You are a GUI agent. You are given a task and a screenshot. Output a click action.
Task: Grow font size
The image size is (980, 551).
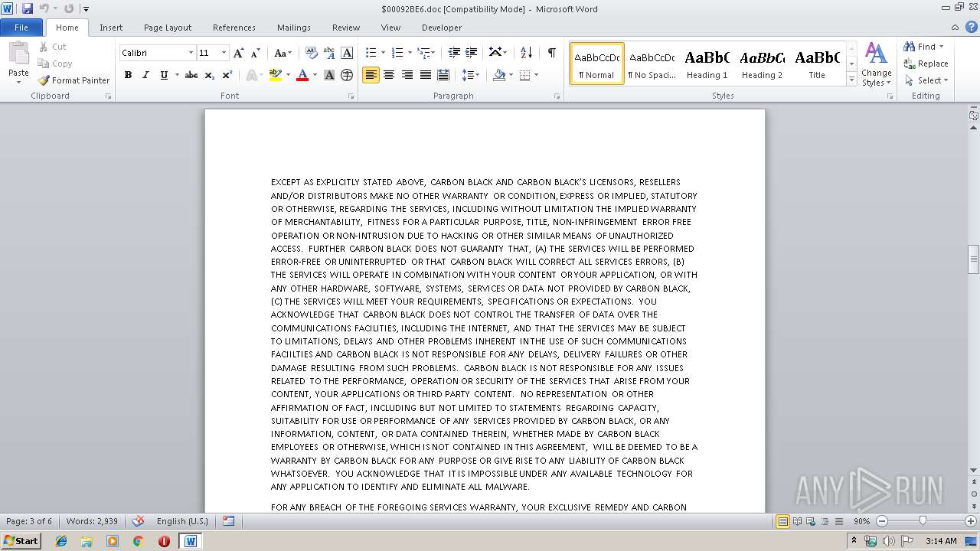pos(239,53)
